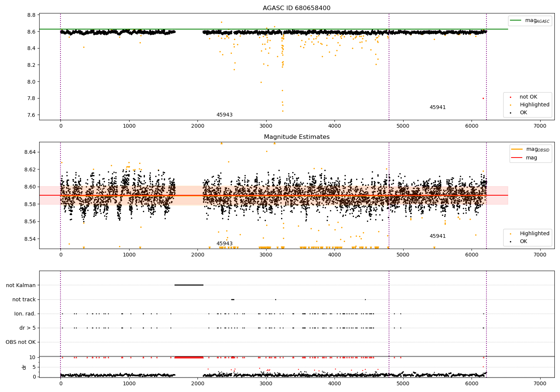
Task: Click the '10' y-axis tick in the dr plot
Action: click(x=32, y=357)
